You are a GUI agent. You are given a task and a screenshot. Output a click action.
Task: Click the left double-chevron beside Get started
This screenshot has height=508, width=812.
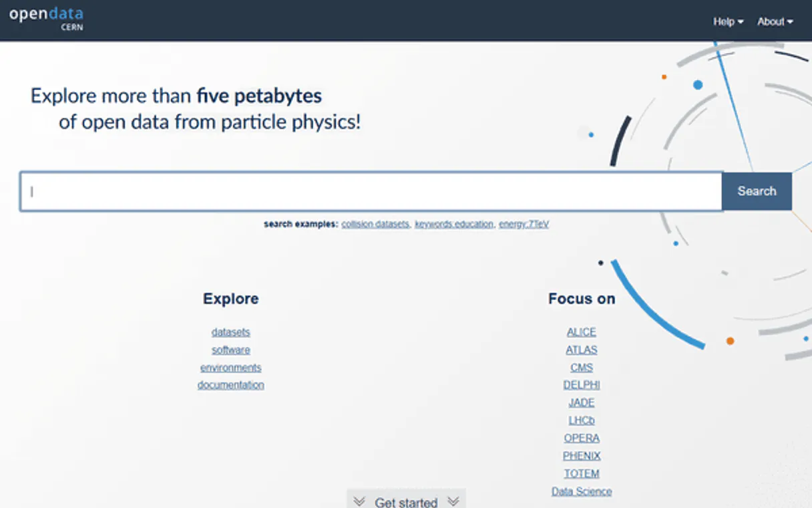[x=359, y=501]
